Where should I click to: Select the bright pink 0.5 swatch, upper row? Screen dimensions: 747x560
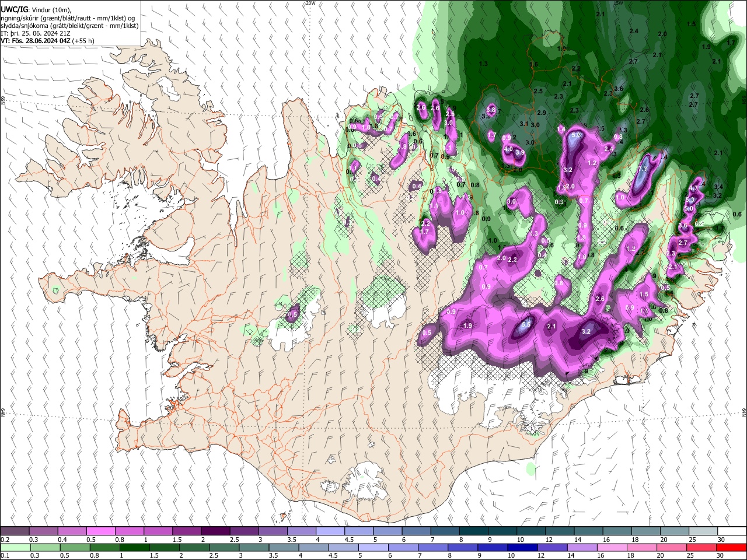pyautogui.click(x=100, y=531)
